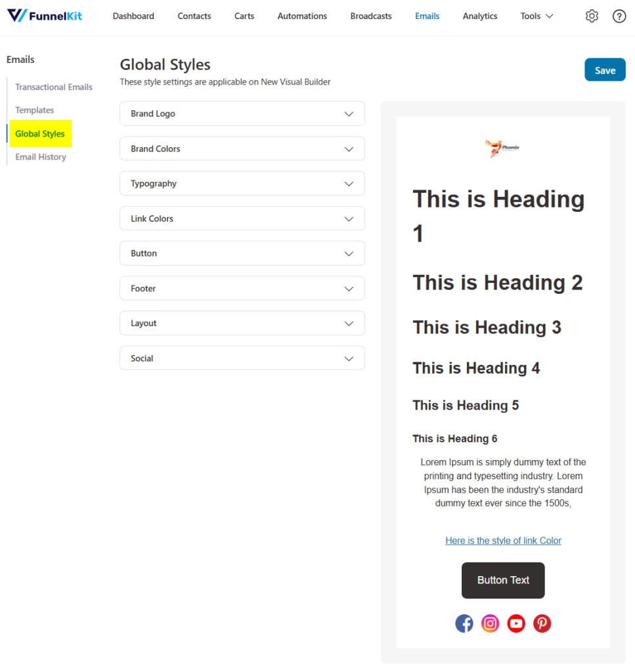
Task: Switch to Automations tab
Action: pos(302,16)
